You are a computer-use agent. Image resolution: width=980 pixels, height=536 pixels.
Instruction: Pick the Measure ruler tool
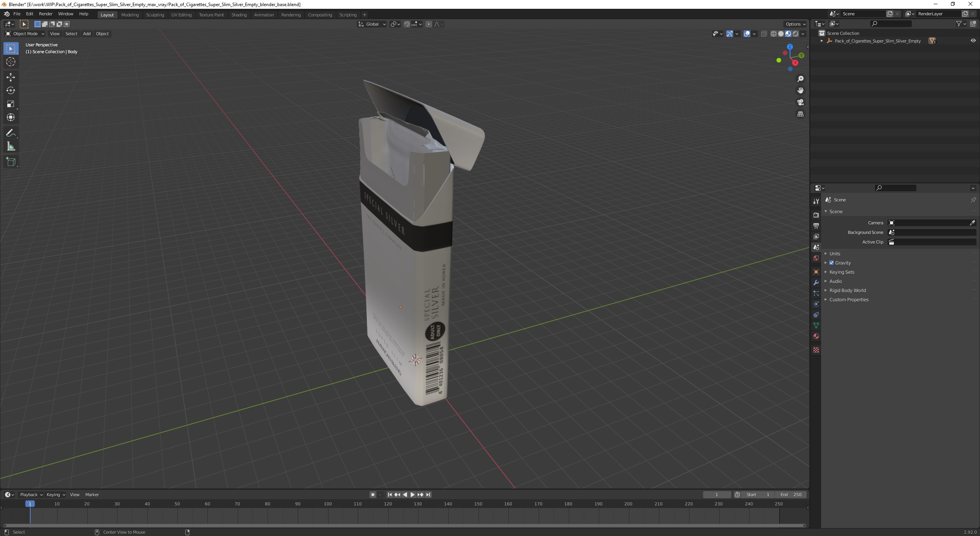(11, 147)
